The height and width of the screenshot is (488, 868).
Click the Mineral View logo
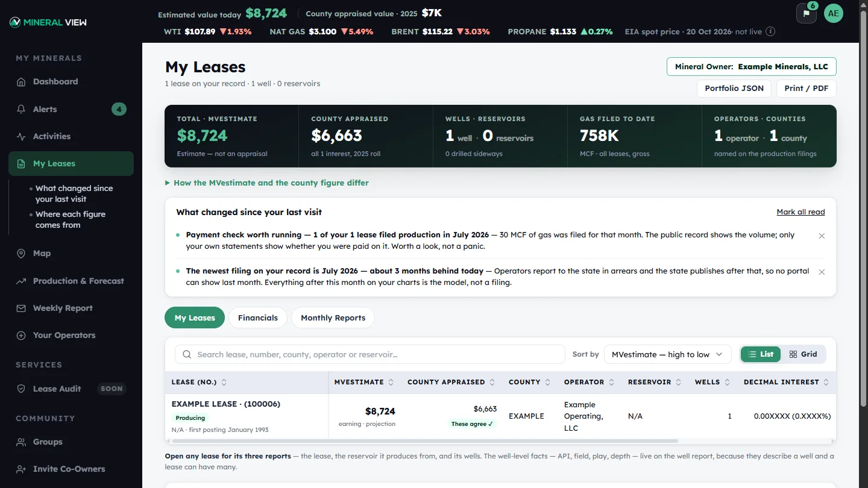48,22
